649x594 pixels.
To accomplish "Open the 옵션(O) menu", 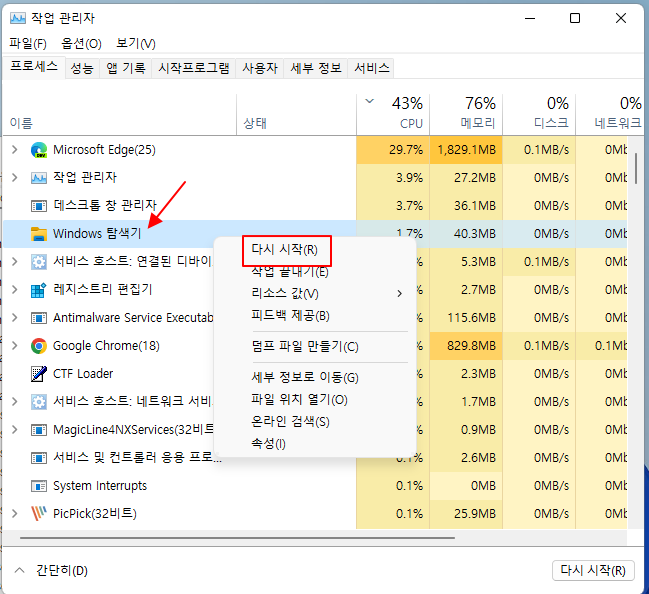I will tap(81, 43).
